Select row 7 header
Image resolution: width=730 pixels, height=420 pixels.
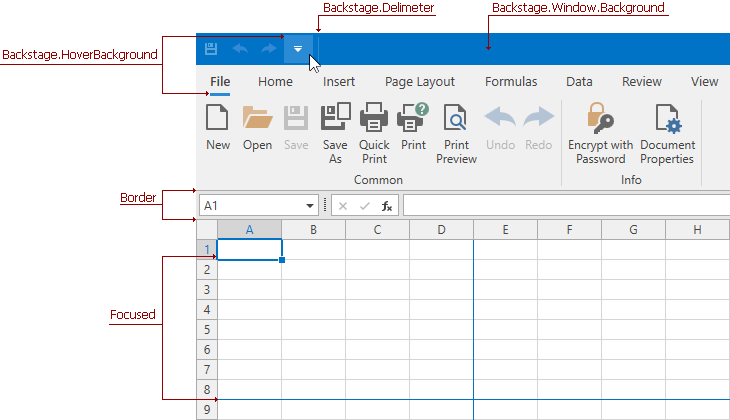207,370
